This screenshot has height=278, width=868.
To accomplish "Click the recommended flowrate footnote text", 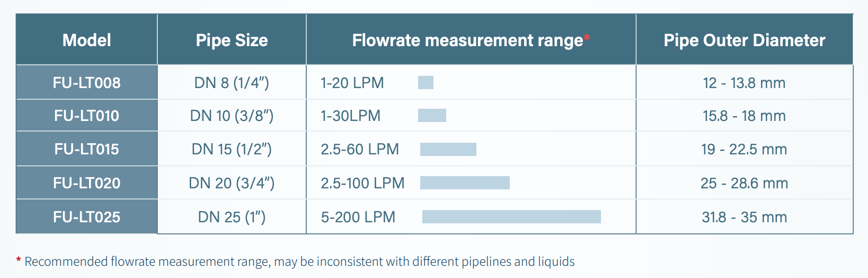I will coord(299,262).
